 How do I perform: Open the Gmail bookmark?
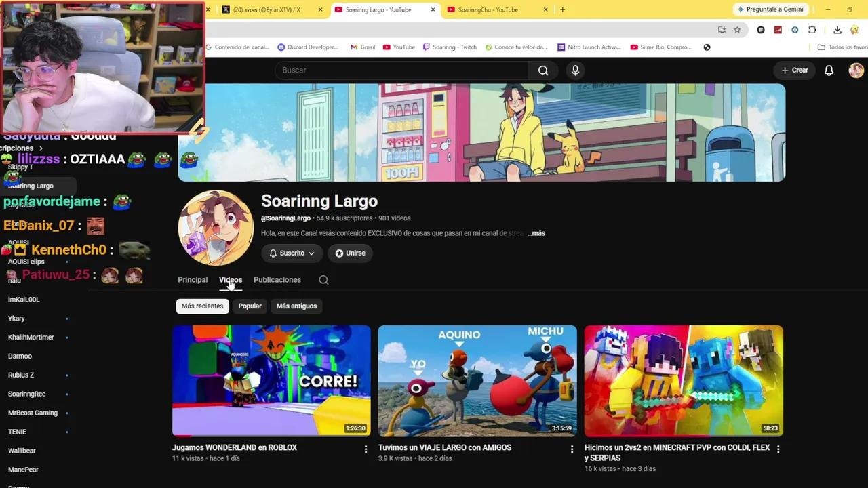[x=363, y=47]
